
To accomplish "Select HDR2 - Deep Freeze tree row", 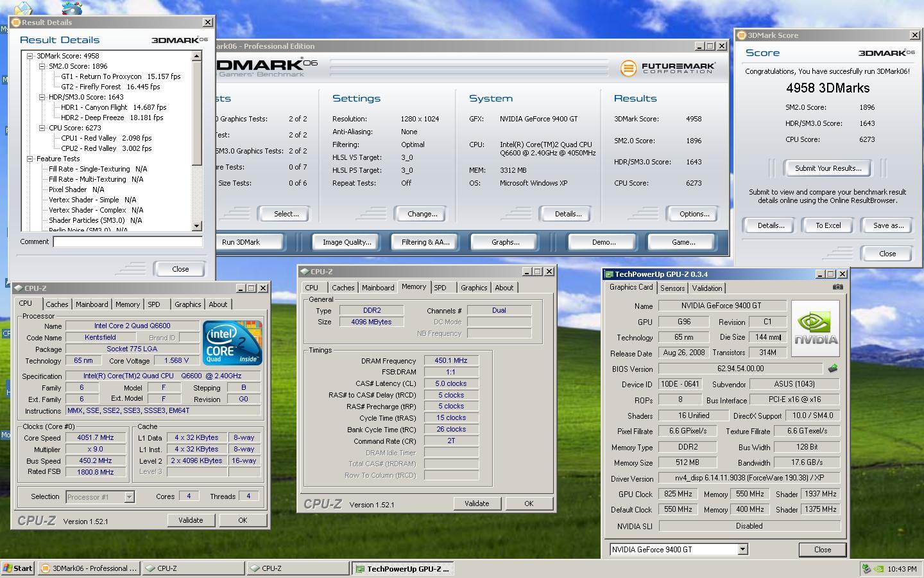I will [112, 118].
